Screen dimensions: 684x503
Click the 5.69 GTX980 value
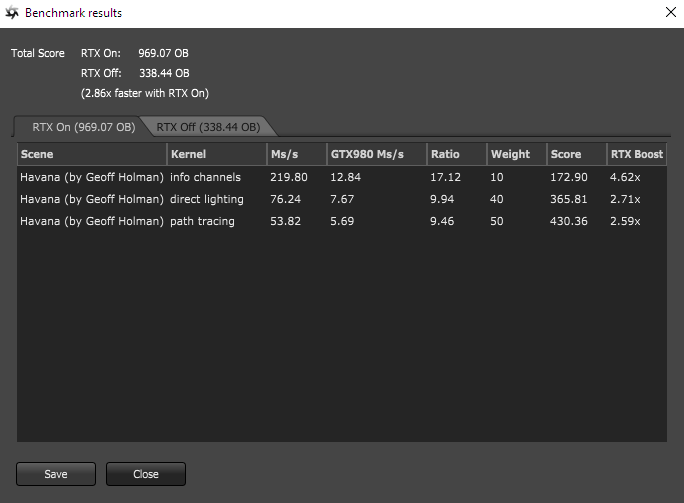[x=342, y=221]
